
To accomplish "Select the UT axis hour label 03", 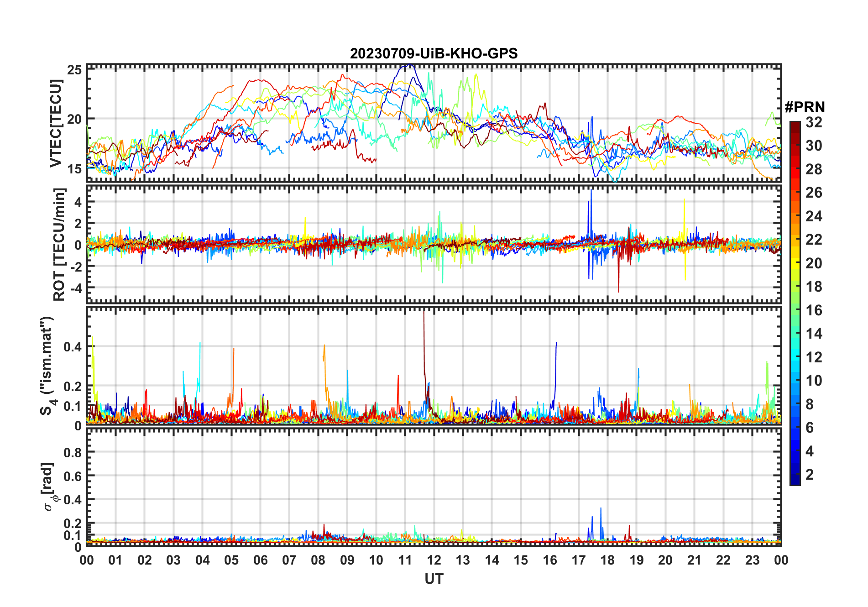I will coord(173,560).
